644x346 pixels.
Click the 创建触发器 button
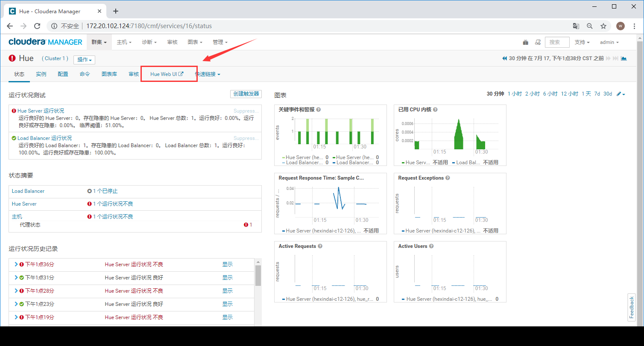pyautogui.click(x=246, y=94)
